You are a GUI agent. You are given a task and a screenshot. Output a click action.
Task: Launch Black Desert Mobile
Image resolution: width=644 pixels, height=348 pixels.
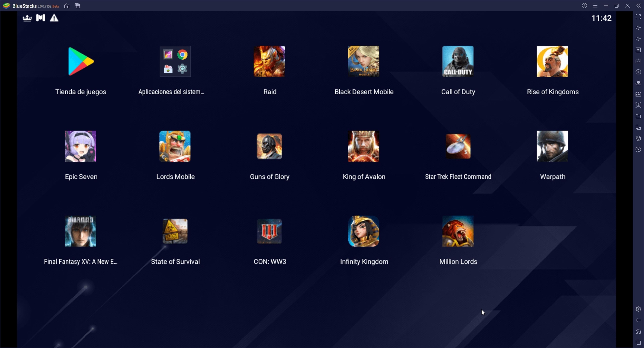[363, 61]
